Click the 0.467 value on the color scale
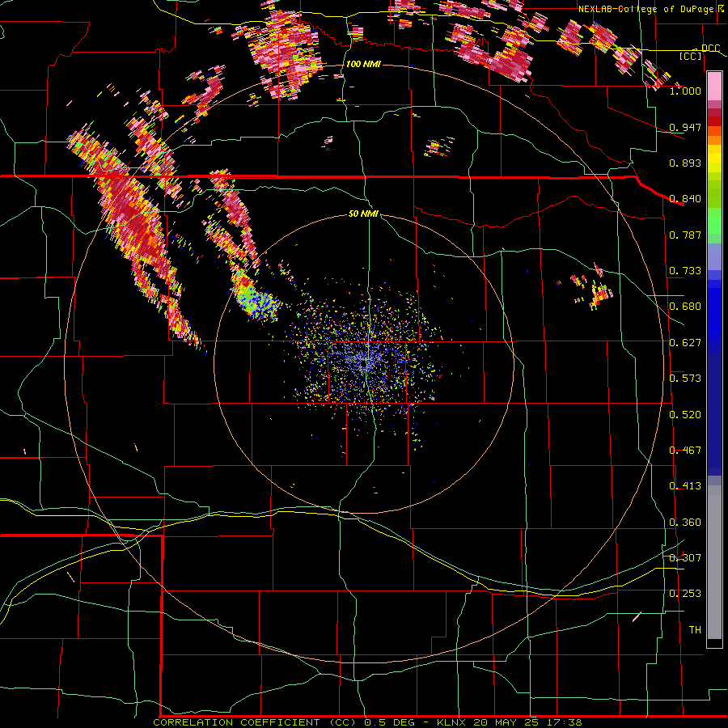 click(685, 451)
